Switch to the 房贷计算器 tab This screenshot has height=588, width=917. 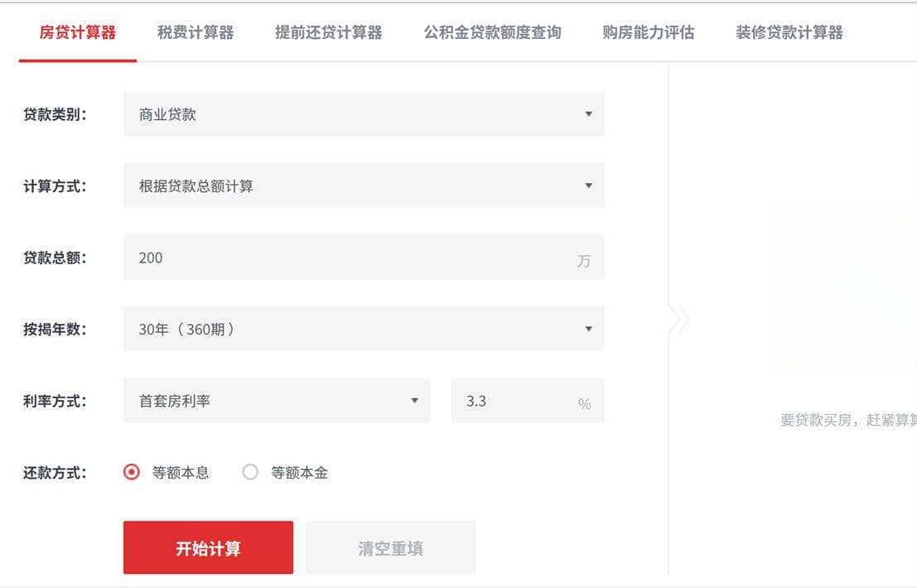(x=77, y=32)
